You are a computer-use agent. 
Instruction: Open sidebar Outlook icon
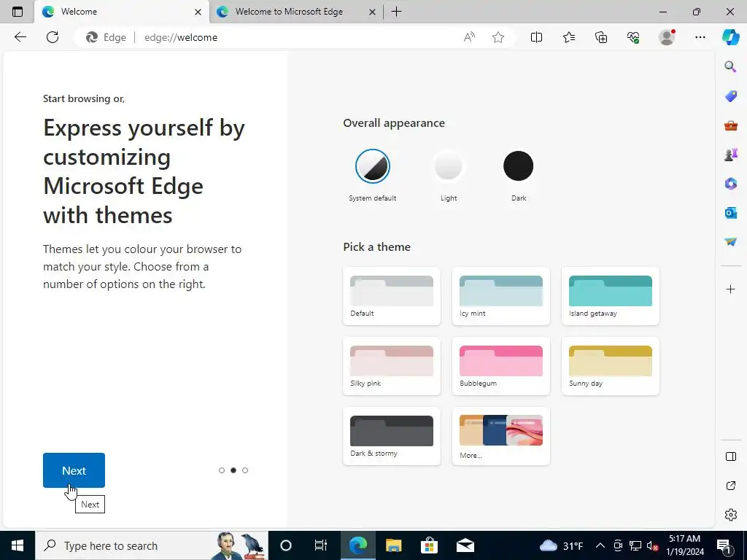(x=730, y=212)
